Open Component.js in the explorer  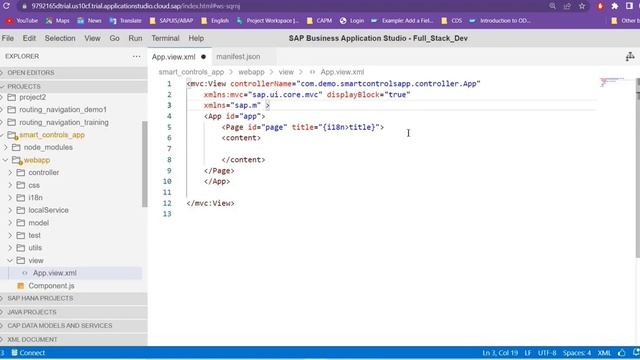tap(51, 286)
